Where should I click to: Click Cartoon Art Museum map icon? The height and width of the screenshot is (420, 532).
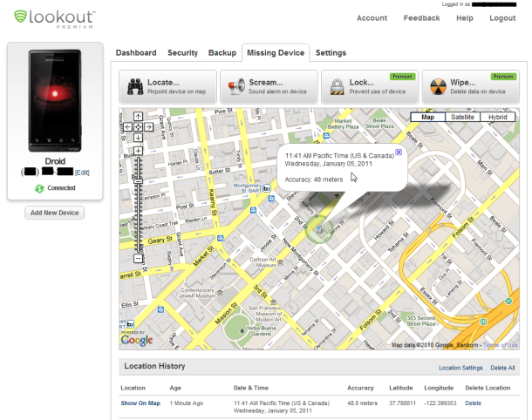point(281,262)
